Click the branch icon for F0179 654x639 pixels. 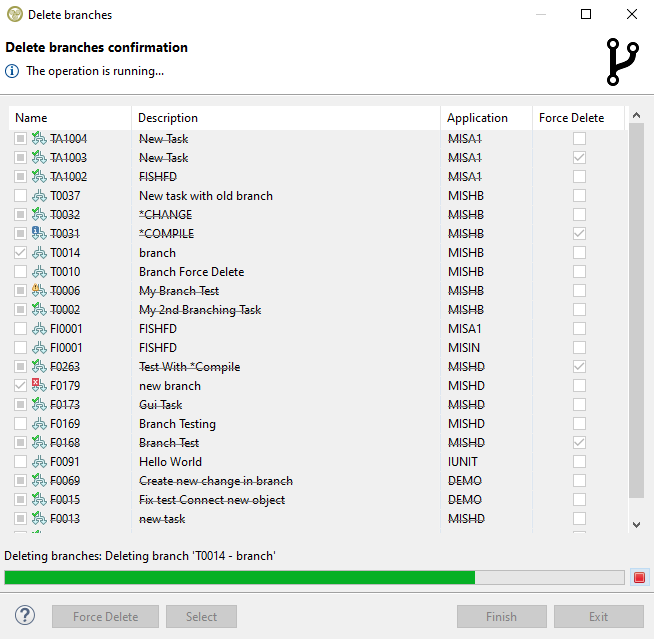(x=40, y=386)
